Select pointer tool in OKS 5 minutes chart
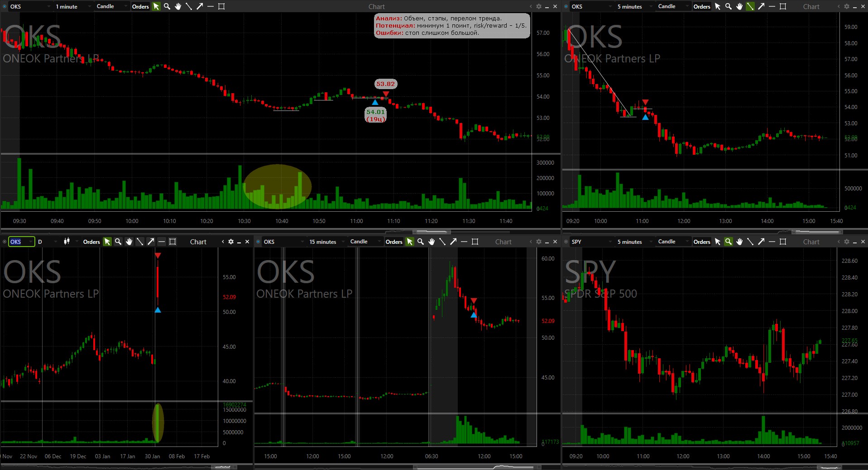The image size is (868, 470). coord(718,6)
